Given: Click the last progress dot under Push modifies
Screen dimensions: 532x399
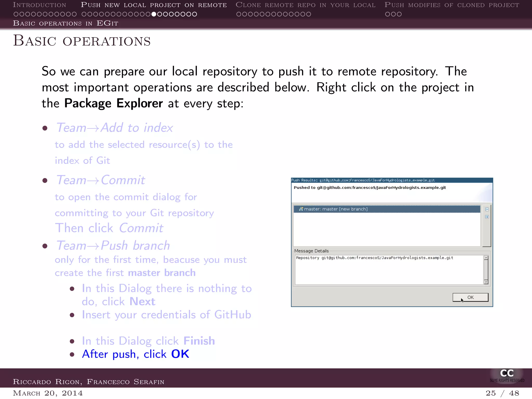Looking at the screenshot, I should click(x=399, y=14).
